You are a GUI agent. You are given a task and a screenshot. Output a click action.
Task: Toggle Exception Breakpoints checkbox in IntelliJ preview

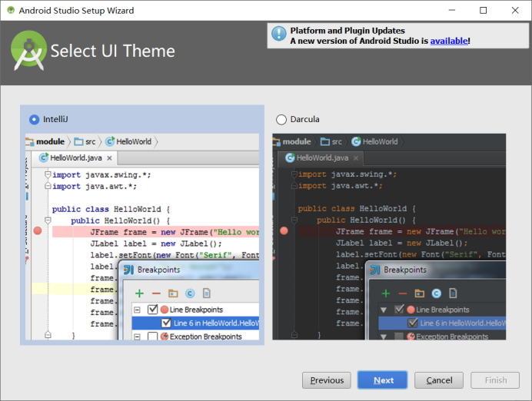coord(153,336)
